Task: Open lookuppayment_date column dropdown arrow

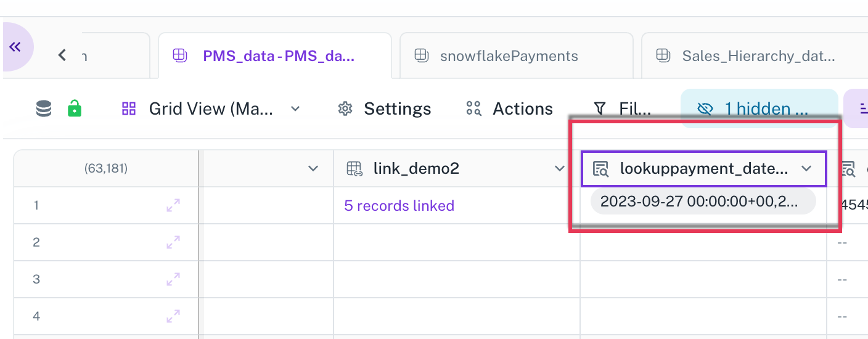Action: tap(806, 168)
